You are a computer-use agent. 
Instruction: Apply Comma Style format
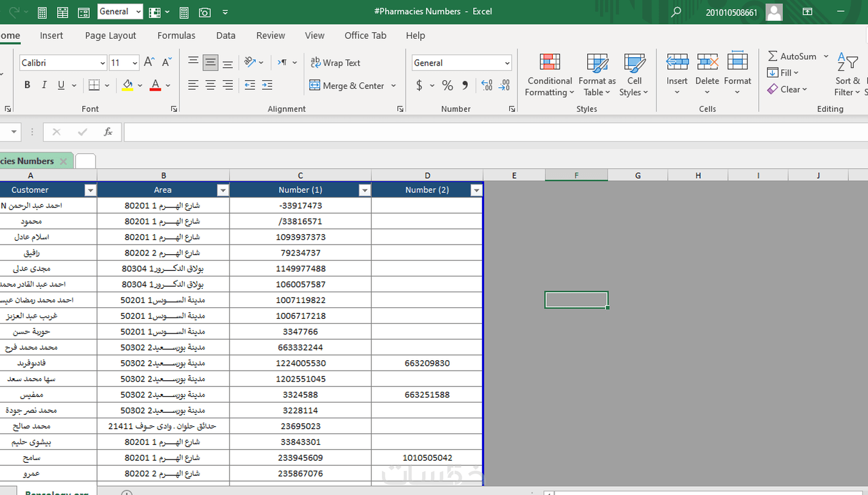coord(465,85)
